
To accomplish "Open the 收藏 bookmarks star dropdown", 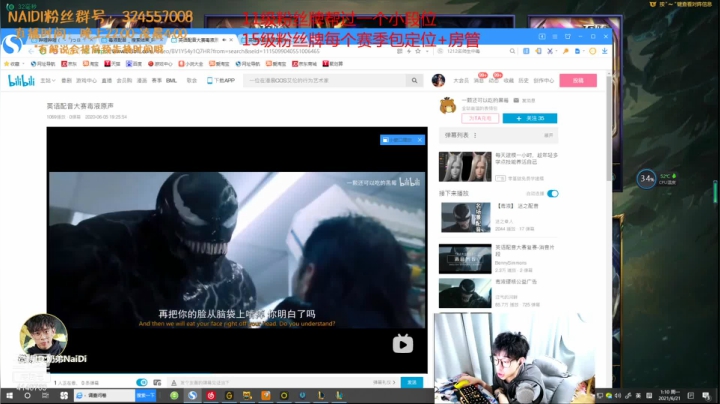I will pyautogui.click(x=13, y=64).
